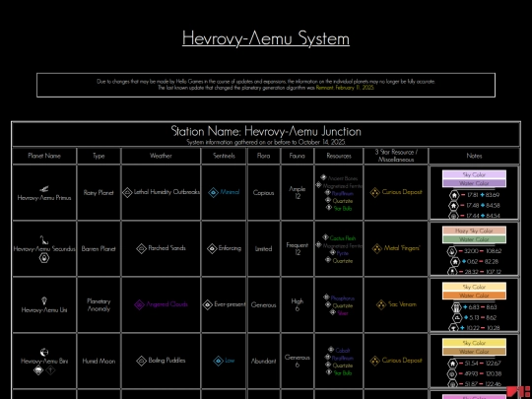
Task: Open the Hevrovy-Aemu Uni planet name
Action: [x=44, y=310]
